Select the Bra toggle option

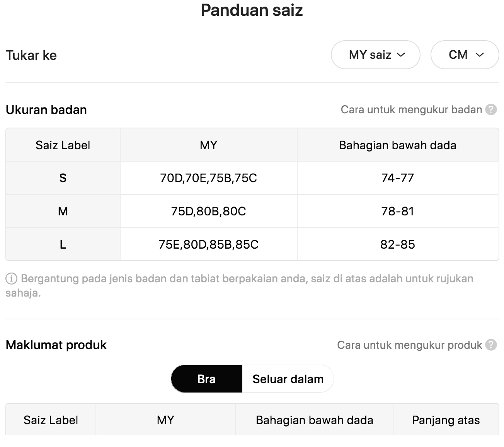tap(207, 379)
